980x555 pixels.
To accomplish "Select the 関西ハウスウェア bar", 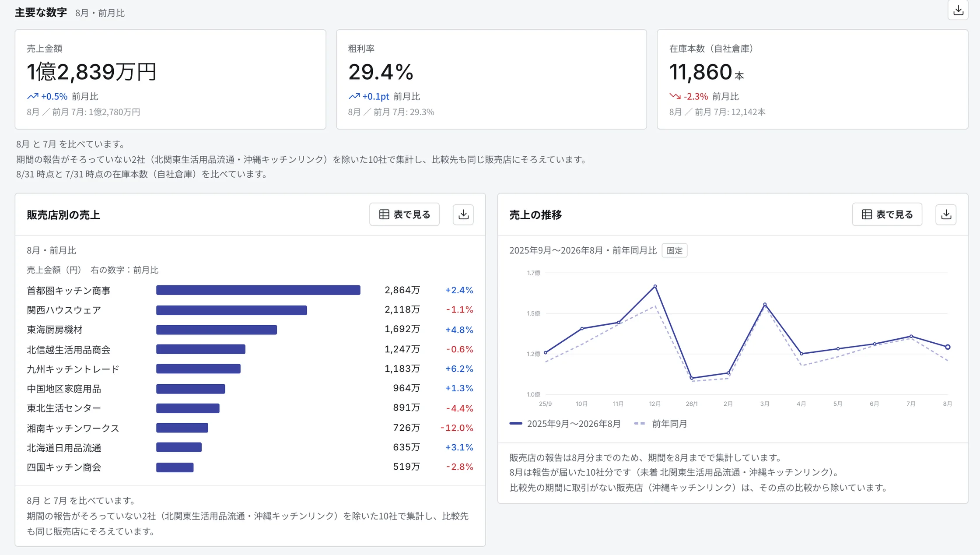I will (231, 310).
